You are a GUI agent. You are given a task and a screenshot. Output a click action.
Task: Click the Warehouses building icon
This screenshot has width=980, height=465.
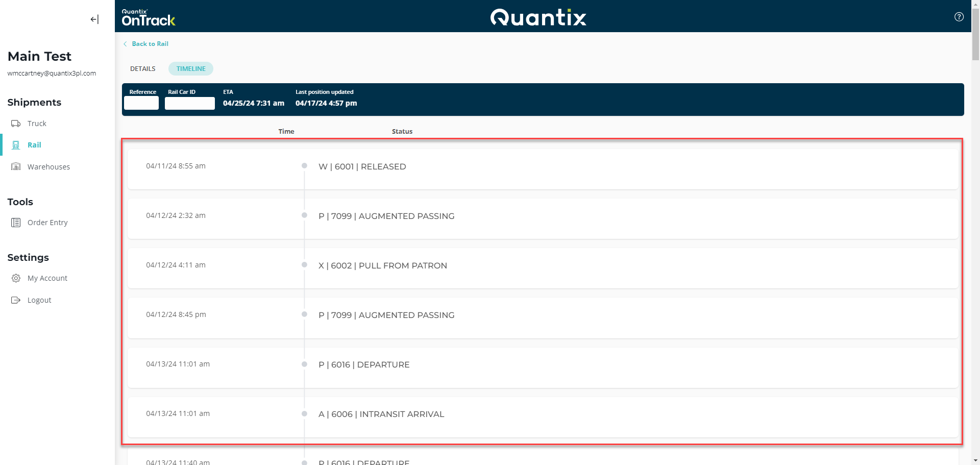tap(16, 167)
